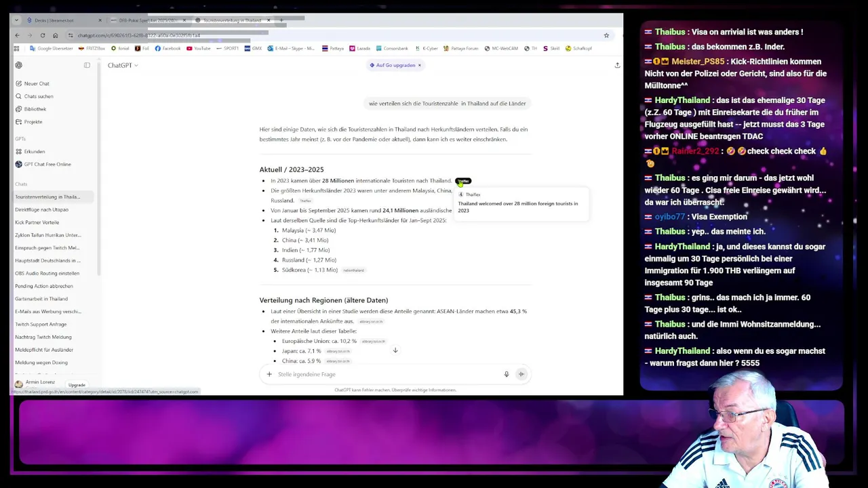Open K-Cyber bookmark
868x488 pixels.
(x=426, y=48)
